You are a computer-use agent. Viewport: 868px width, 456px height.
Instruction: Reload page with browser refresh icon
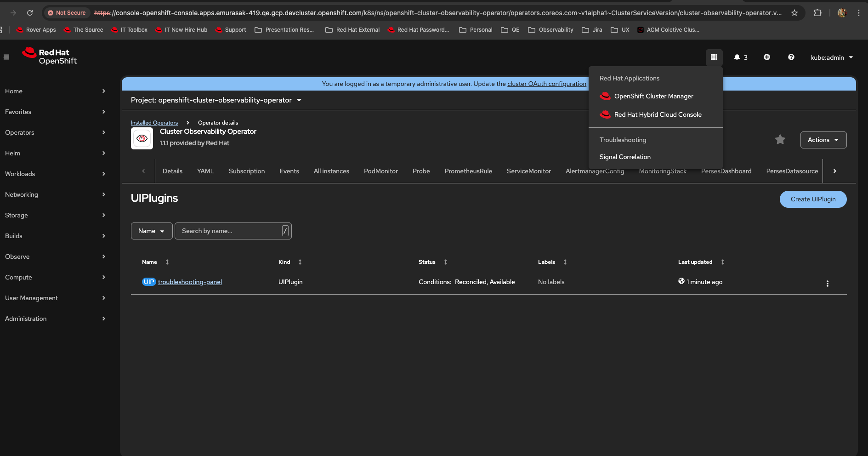point(30,13)
